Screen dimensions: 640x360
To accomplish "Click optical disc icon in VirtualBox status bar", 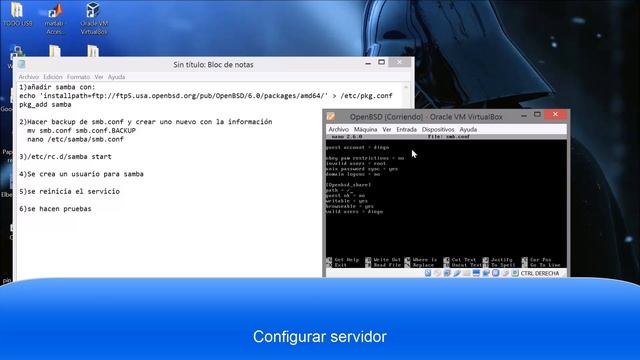I will click(438, 273).
